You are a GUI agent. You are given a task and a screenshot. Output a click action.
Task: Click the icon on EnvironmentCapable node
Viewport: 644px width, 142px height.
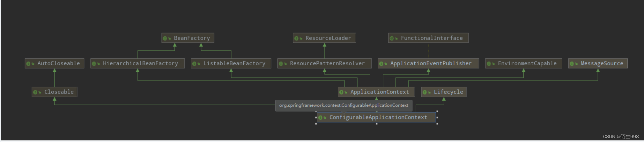(489, 64)
